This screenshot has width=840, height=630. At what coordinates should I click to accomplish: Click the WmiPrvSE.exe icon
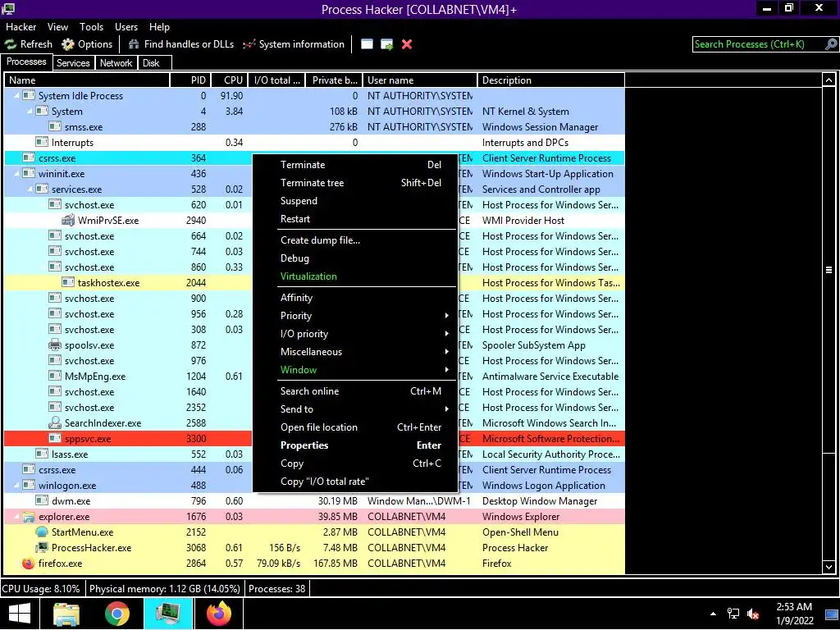coord(68,220)
